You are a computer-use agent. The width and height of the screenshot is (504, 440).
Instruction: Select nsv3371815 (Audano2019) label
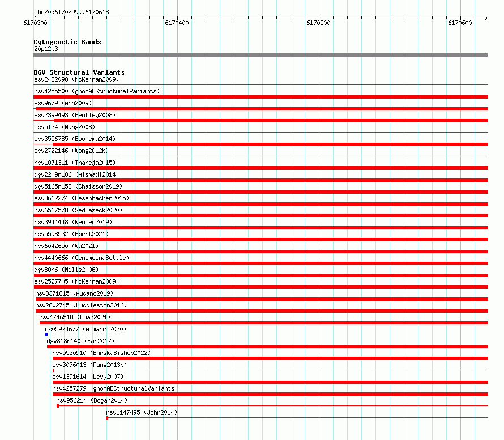point(74,293)
